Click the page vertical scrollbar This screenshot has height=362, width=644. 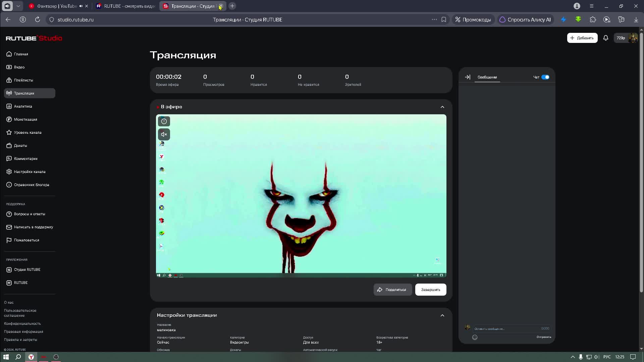[641, 163]
